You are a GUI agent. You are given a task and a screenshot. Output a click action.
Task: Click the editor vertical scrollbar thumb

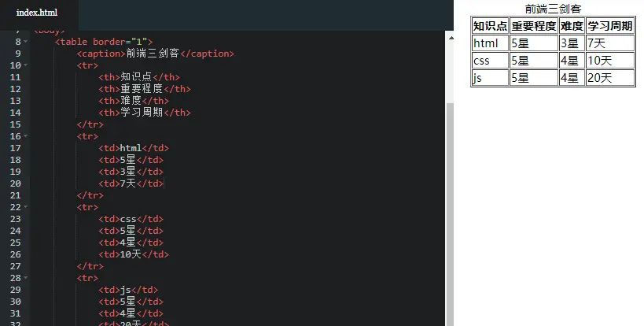(450, 213)
